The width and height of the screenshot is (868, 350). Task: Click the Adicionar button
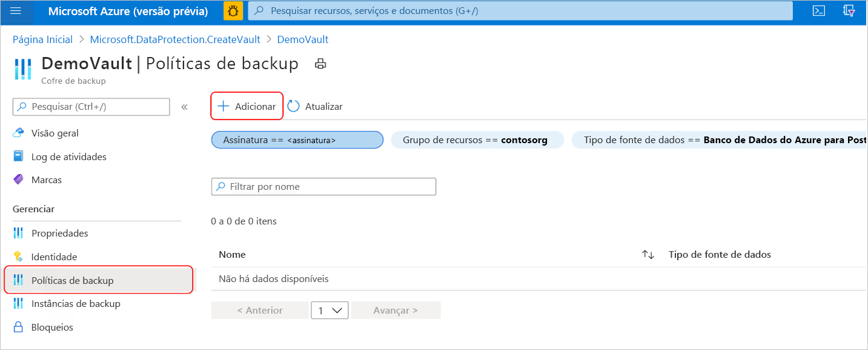247,106
